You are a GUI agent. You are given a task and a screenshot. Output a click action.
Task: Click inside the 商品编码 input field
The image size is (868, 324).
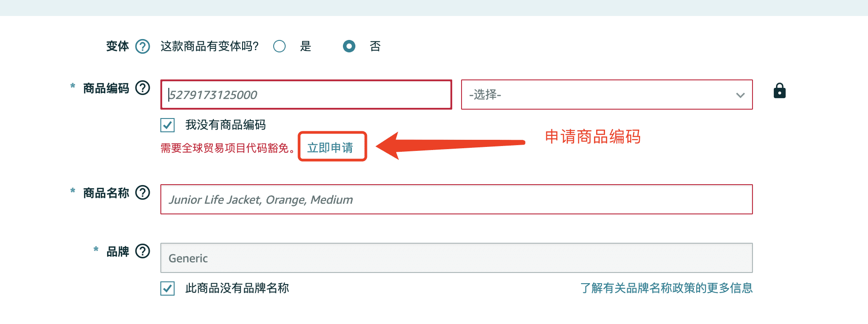click(306, 95)
